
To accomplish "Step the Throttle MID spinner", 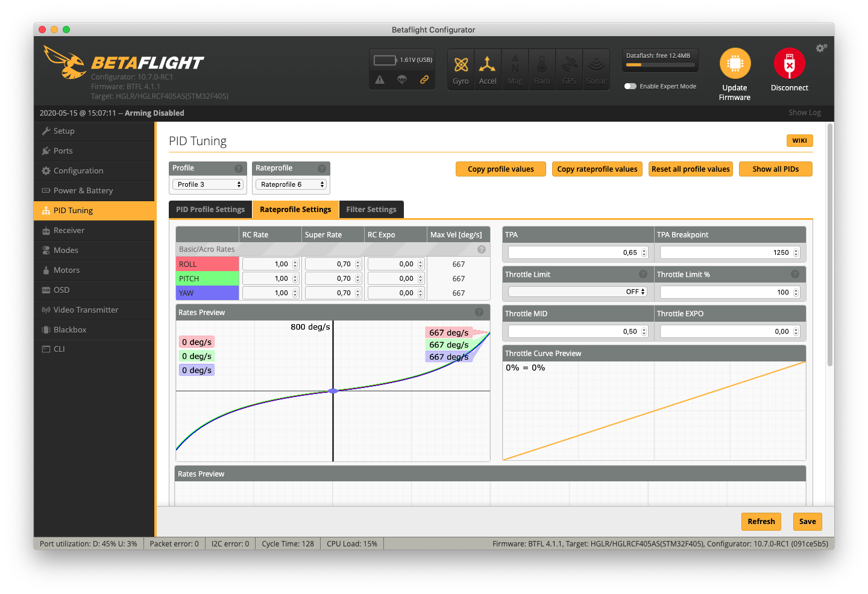I will point(644,331).
